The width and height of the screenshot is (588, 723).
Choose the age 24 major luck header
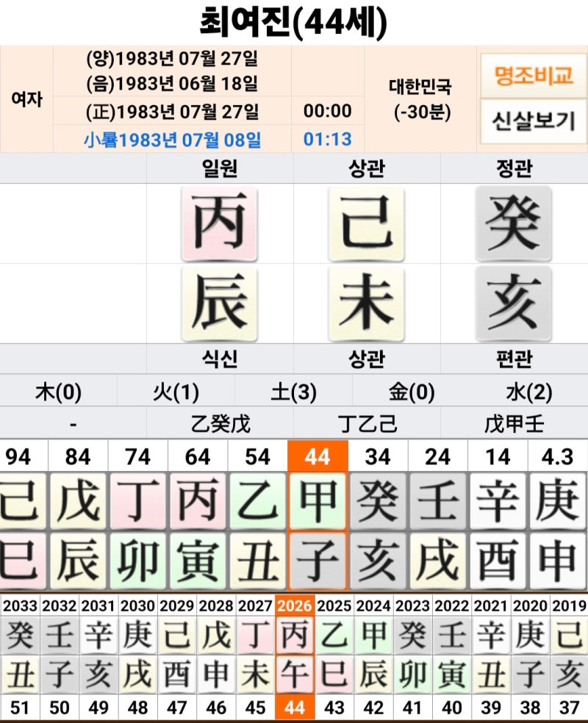click(437, 456)
